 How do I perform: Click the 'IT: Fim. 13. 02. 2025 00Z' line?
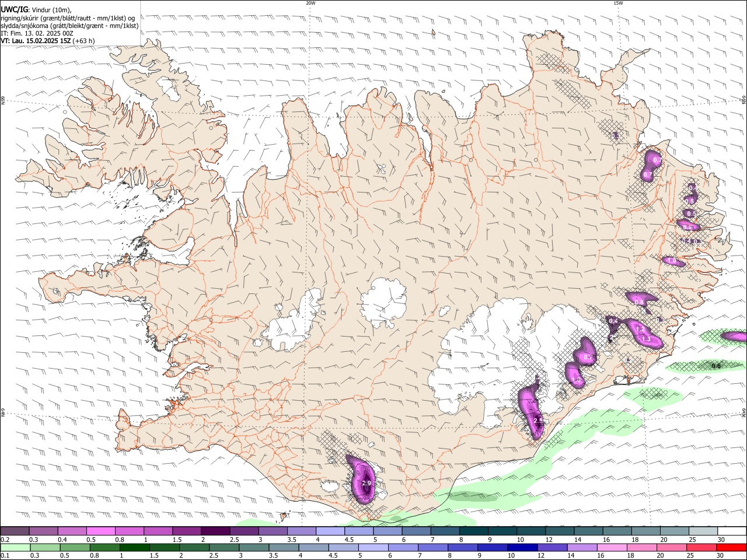[x=37, y=33]
